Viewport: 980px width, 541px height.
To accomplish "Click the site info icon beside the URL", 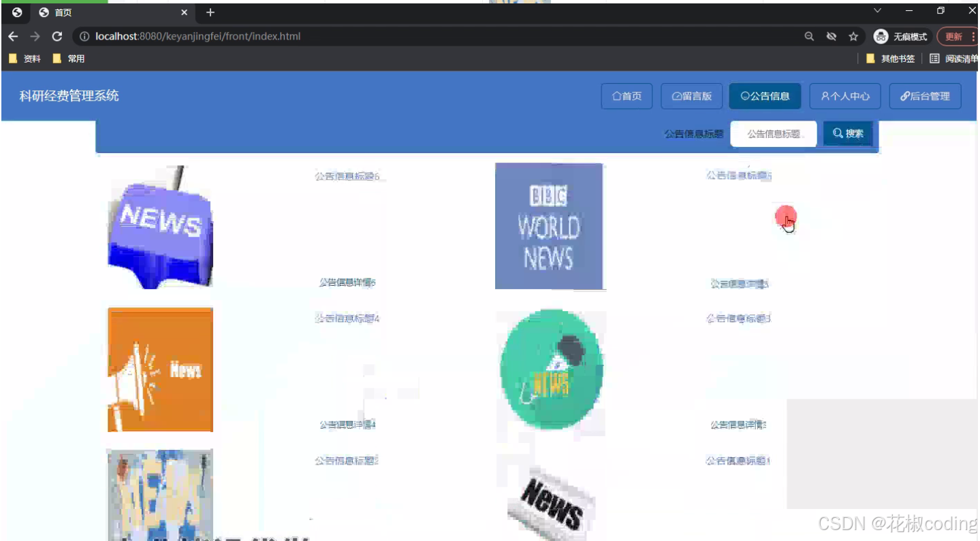I will [84, 36].
